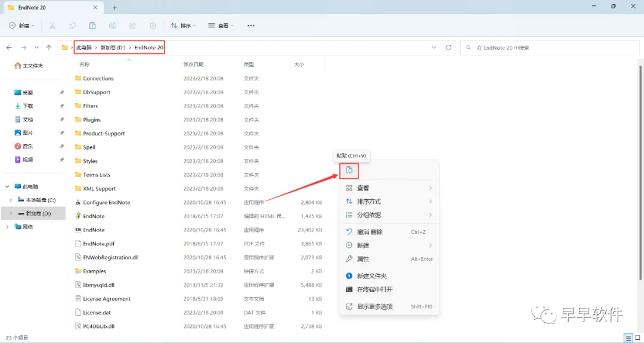Open the three-dot more options menu
Viewport: 644px width, 343px height.
coord(251,26)
